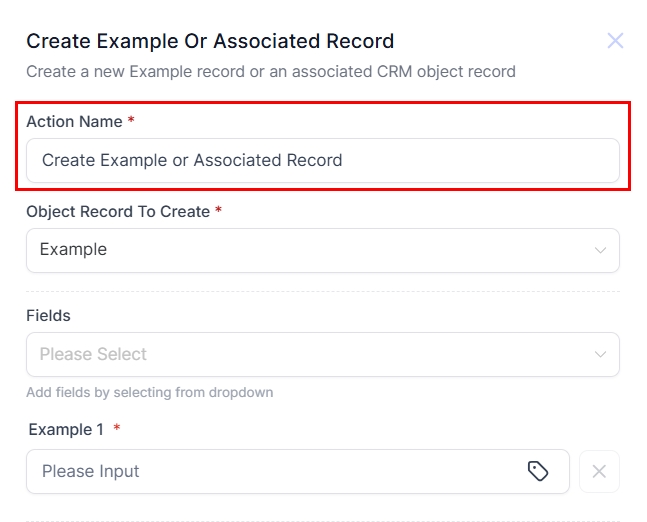Click the "Add fields by selecting" hint text
Screen dimensions: 647x522
[149, 392]
